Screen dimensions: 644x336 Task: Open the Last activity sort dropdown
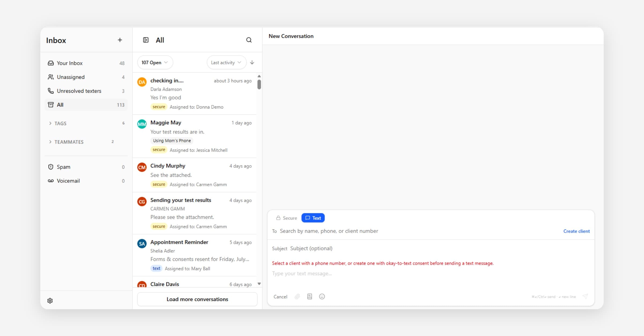click(x=226, y=62)
